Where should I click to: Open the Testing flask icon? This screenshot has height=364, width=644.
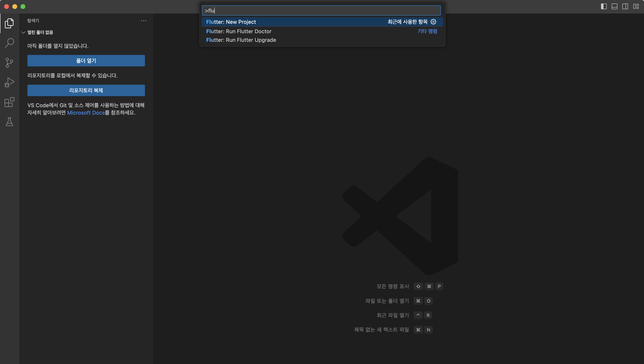[x=9, y=122]
